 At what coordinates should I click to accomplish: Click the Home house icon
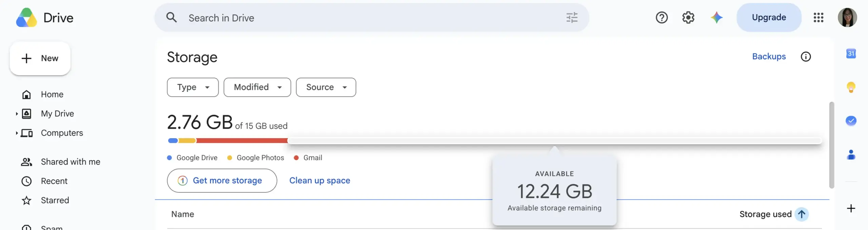click(x=26, y=95)
